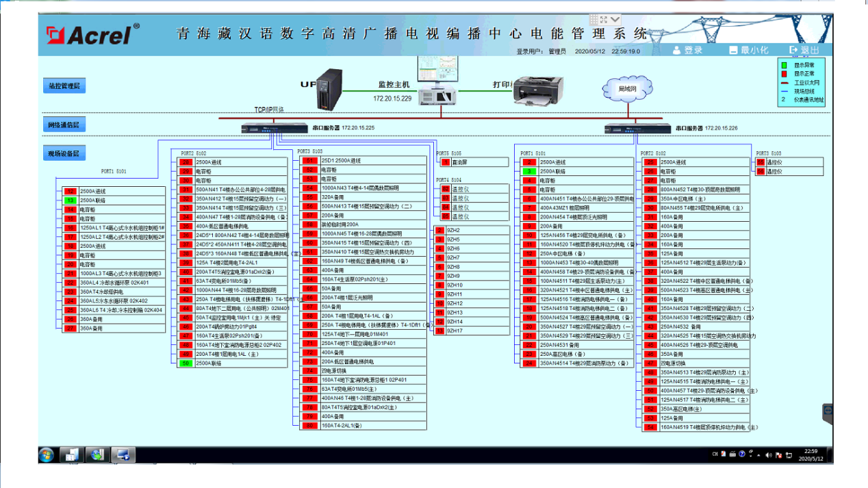Click red status box 28 under PORT2

tap(185, 162)
